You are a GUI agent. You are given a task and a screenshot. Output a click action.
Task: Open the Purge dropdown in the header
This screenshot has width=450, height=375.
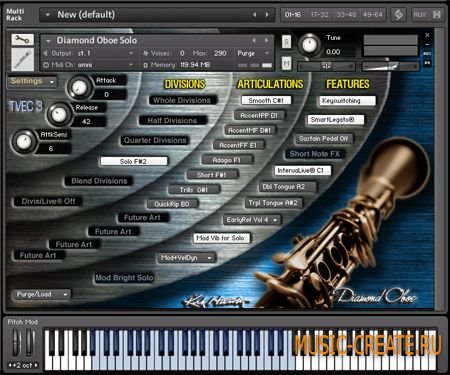coord(253,53)
